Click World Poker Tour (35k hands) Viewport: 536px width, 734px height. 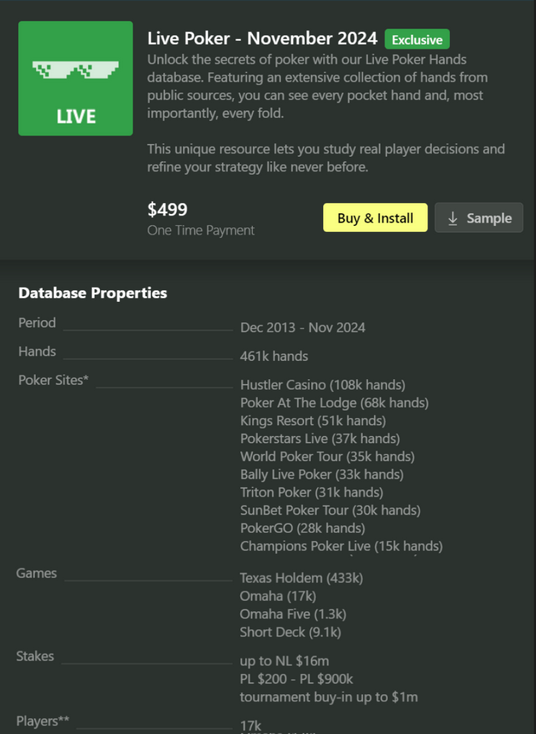pos(327,456)
